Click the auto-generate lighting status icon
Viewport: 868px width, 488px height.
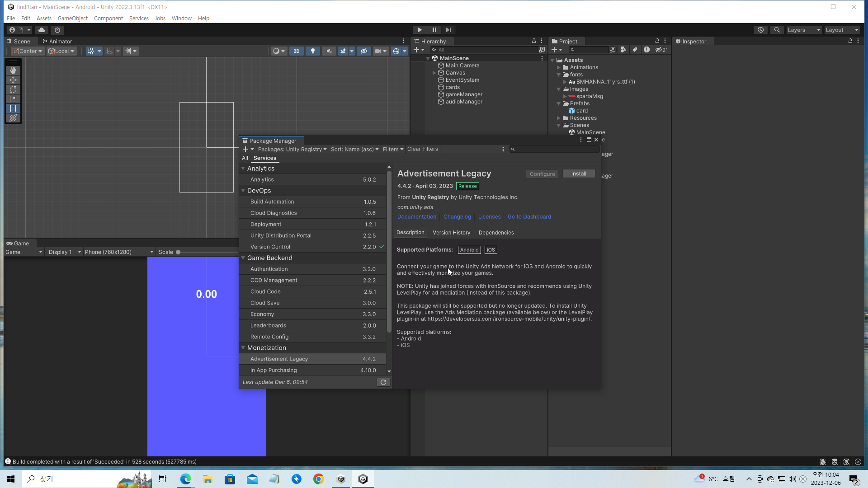click(x=846, y=462)
